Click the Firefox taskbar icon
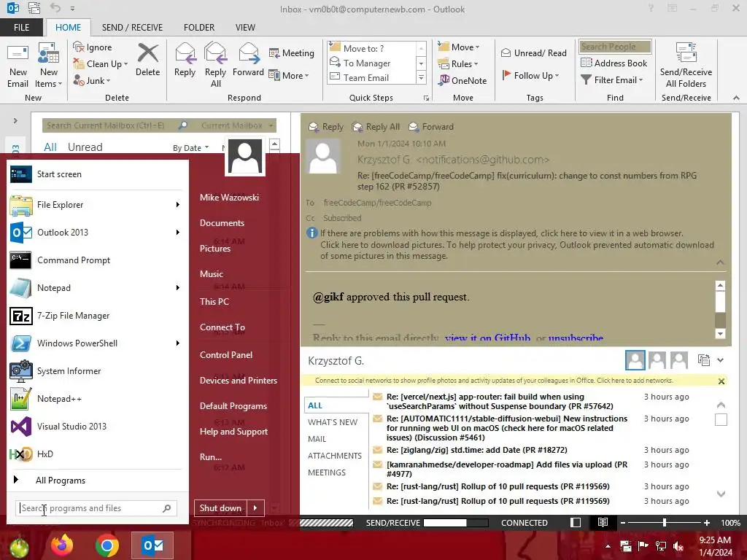747x560 pixels. (x=63, y=545)
